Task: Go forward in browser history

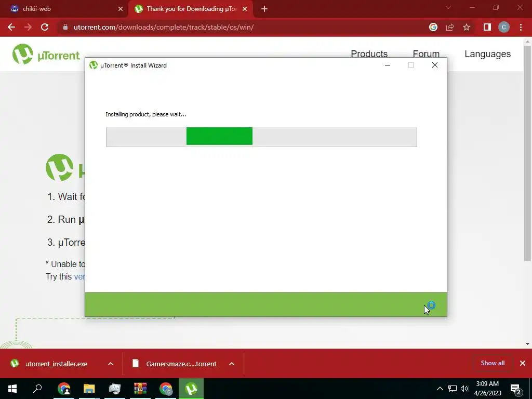Action: click(28, 27)
